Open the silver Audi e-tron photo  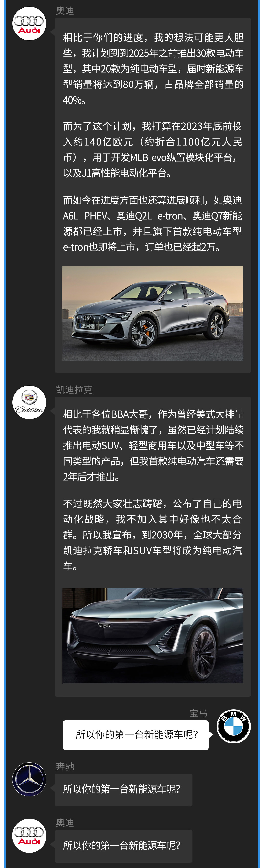click(153, 314)
